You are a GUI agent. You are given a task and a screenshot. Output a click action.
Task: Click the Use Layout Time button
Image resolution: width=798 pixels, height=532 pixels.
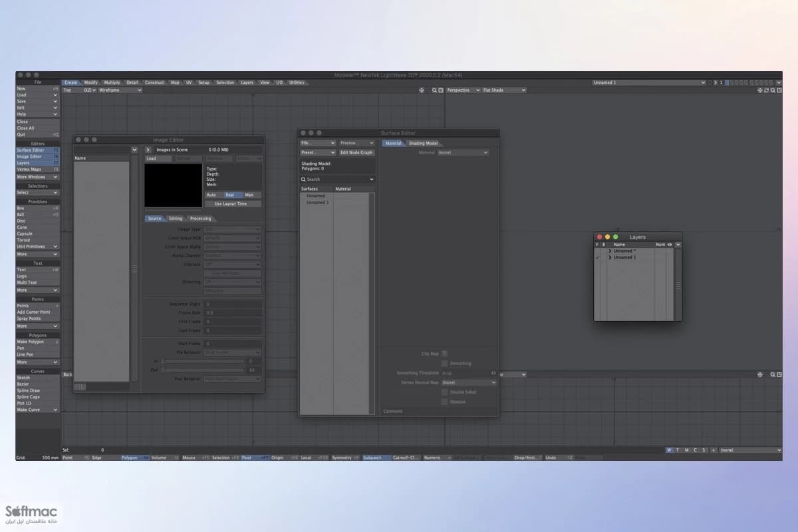point(233,203)
